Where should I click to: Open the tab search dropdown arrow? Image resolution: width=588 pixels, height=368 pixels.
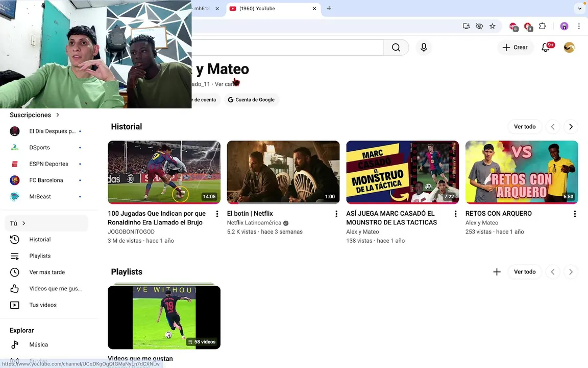tap(580, 8)
